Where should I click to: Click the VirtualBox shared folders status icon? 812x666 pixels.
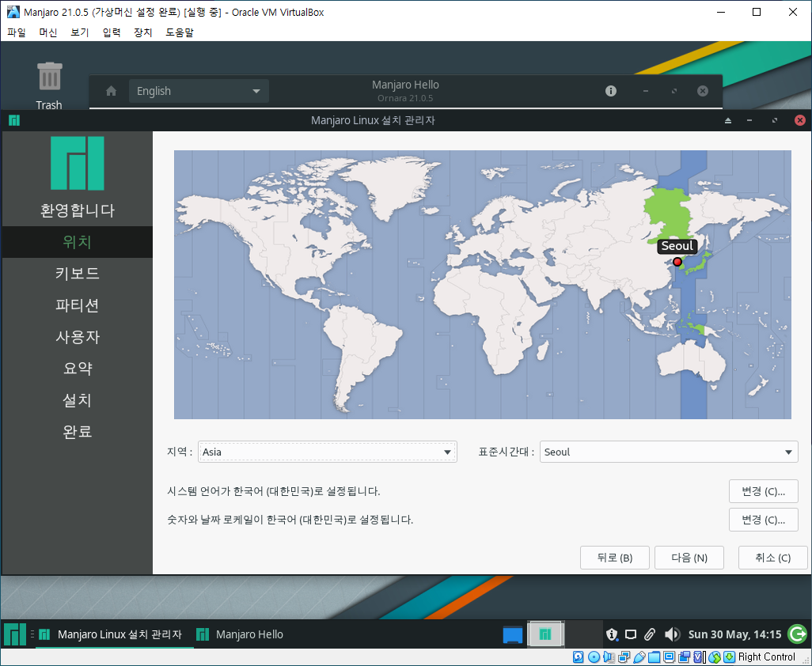pyautogui.click(x=654, y=657)
